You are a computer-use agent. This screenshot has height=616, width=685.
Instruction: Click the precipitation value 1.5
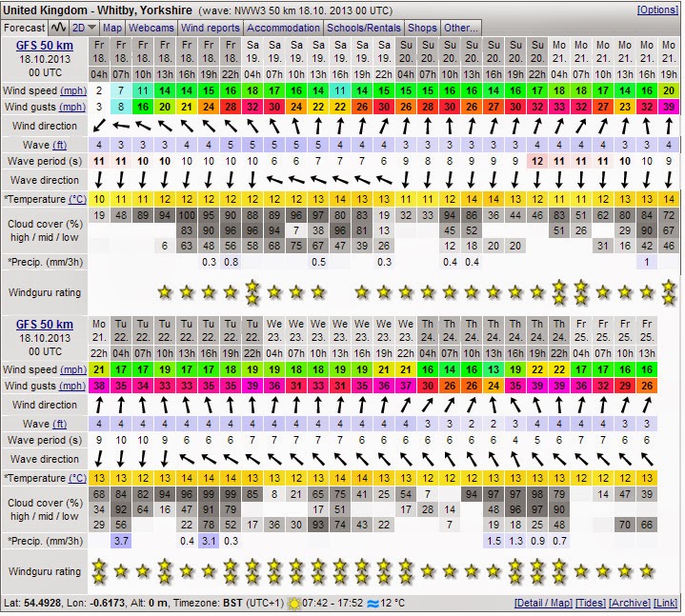pyautogui.click(x=494, y=542)
